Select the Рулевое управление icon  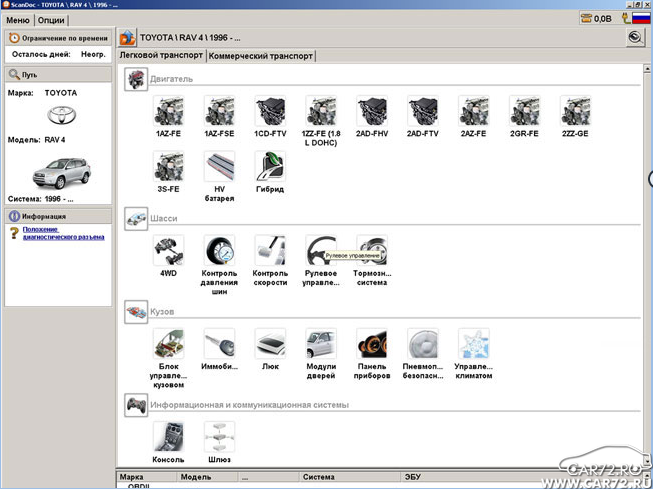[x=321, y=250]
